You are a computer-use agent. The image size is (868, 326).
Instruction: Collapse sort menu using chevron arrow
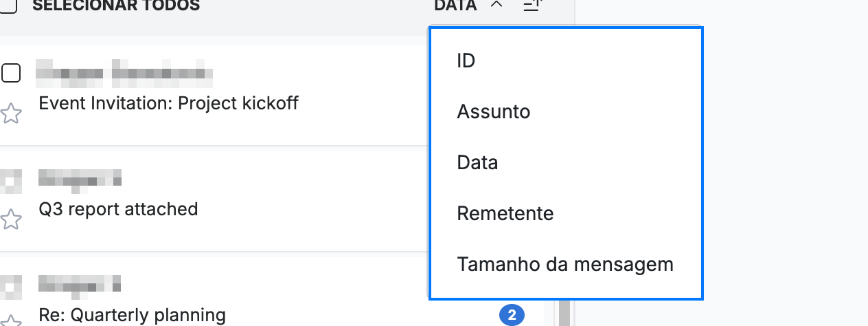(497, 5)
